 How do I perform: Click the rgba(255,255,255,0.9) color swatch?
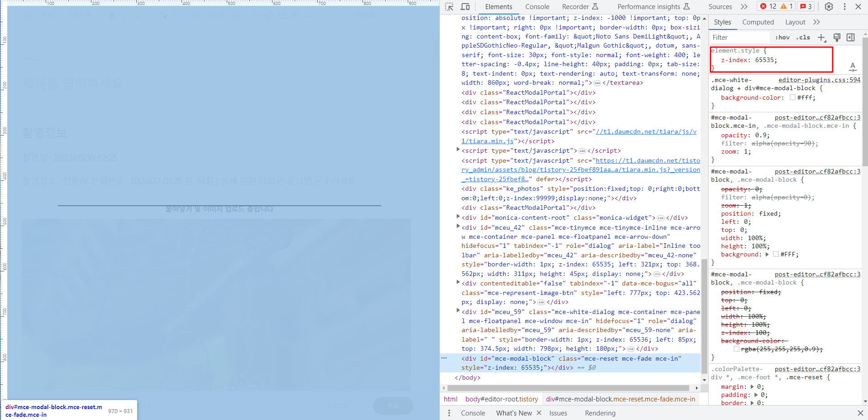coord(736,349)
